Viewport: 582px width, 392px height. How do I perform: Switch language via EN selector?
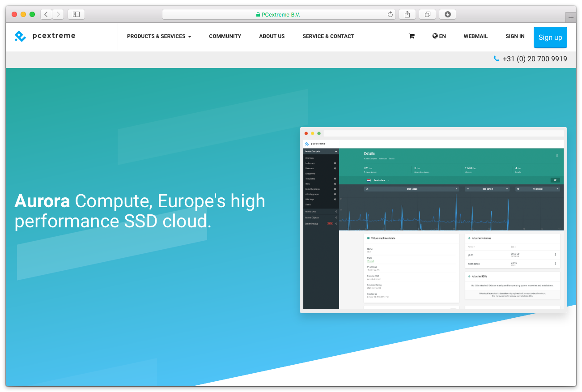[x=439, y=36]
